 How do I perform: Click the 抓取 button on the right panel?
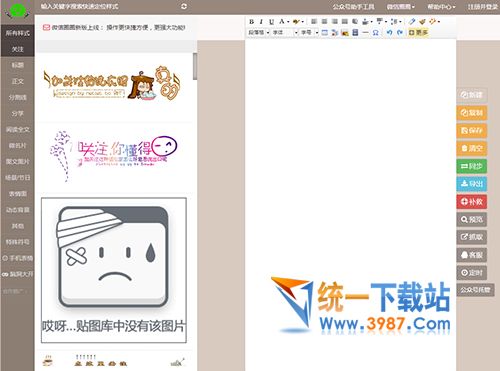[472, 237]
